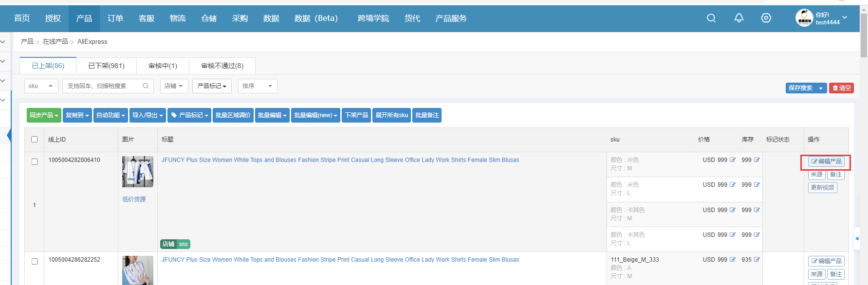The width and height of the screenshot is (868, 285).
Task: Open the 店铺 filter dropdown
Action: [174, 86]
